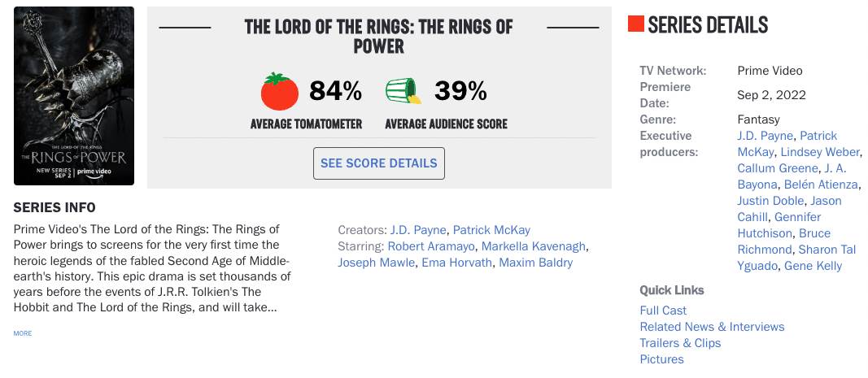Click executive producer Gene Kelly
The width and height of the screenshot is (868, 378).
[813, 266]
